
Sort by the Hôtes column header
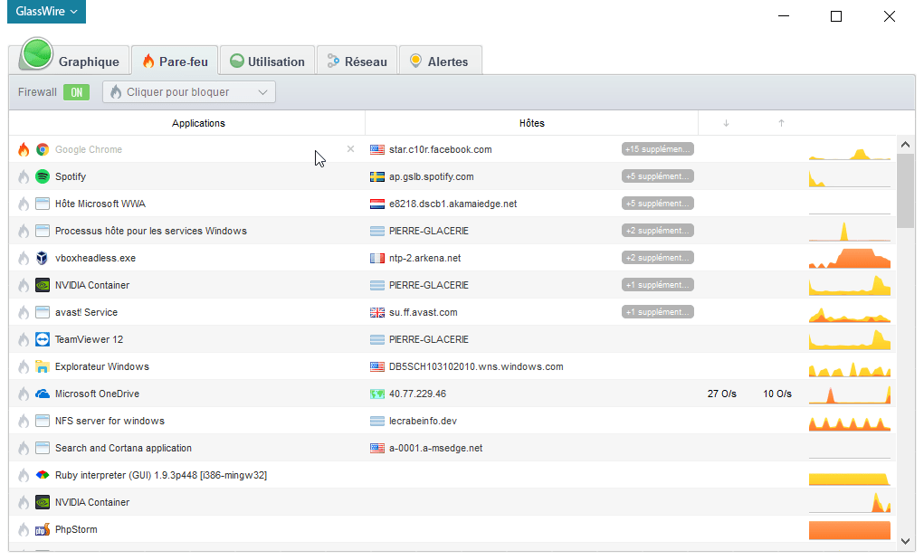[x=531, y=123]
